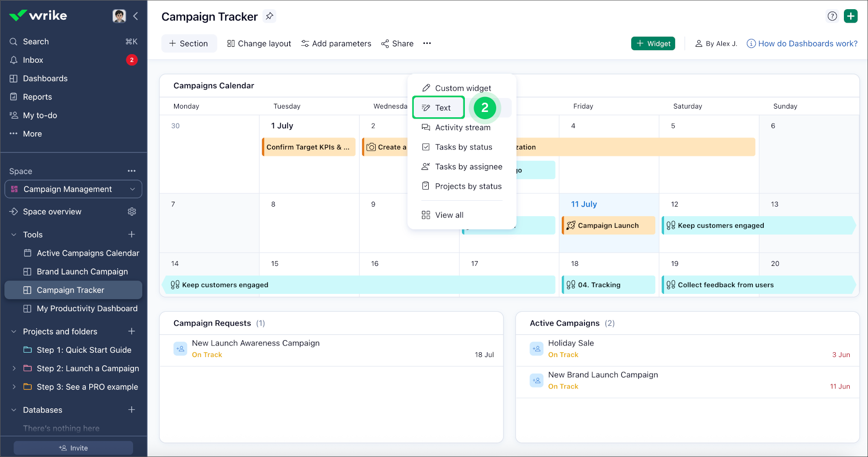Add a new tool with plus icon
Image resolution: width=868 pixels, height=457 pixels.
point(131,235)
